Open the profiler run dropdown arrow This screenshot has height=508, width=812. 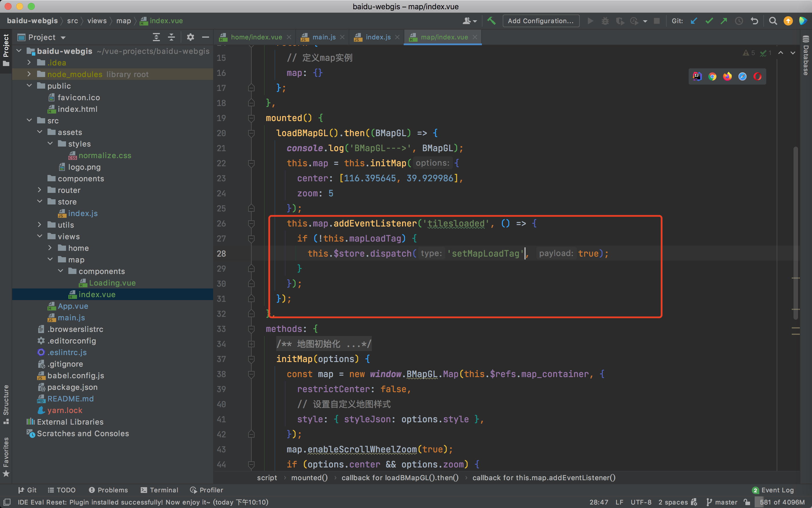pyautogui.click(x=645, y=21)
